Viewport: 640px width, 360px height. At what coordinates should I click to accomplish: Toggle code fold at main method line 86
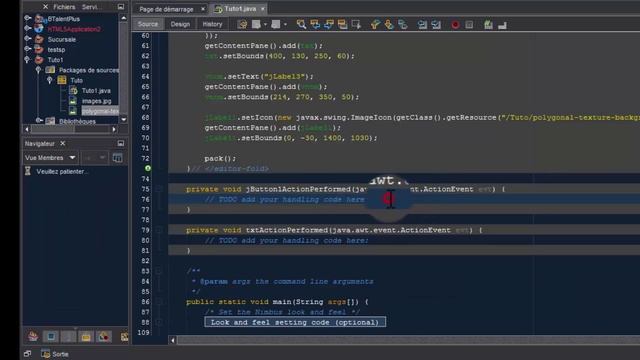(x=159, y=302)
